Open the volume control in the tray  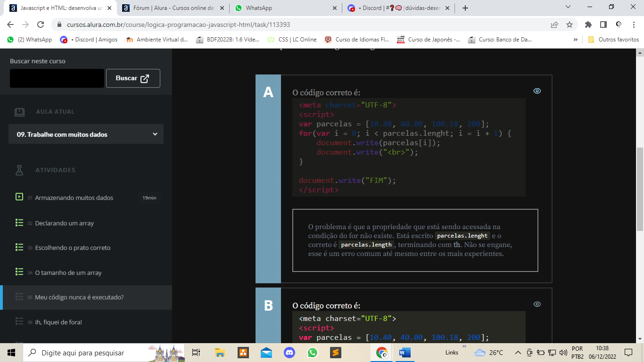click(563, 353)
